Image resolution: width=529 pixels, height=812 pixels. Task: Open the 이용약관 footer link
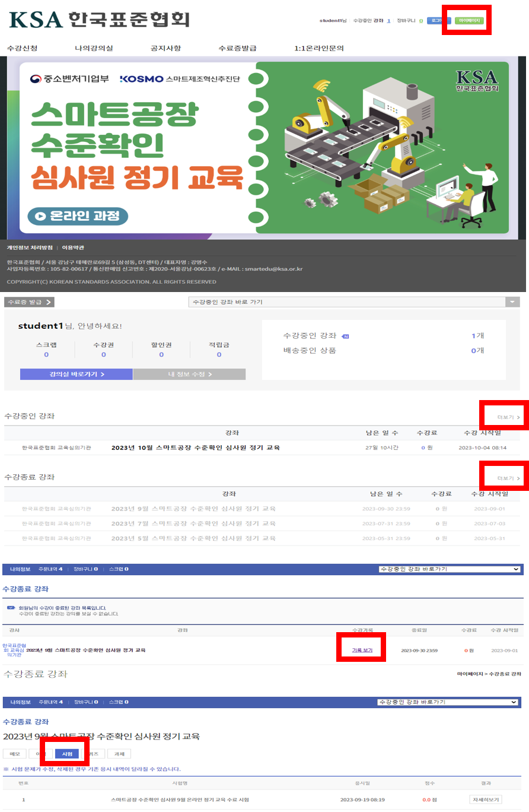coord(73,247)
